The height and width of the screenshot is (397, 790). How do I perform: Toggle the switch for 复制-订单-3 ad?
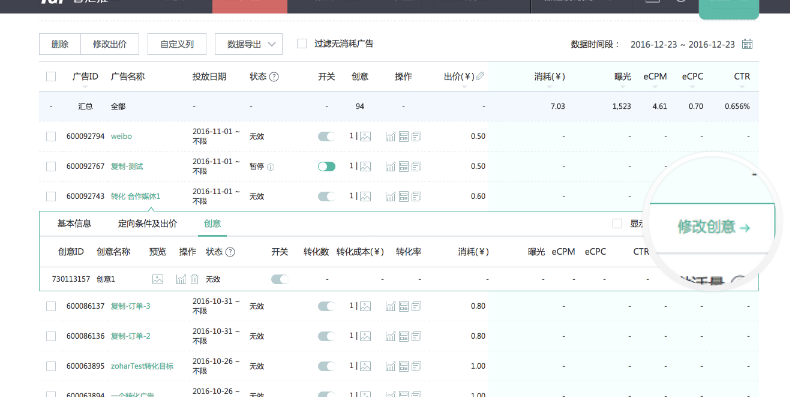click(x=326, y=306)
